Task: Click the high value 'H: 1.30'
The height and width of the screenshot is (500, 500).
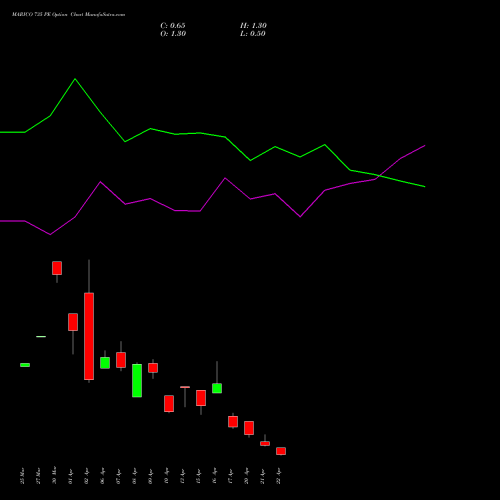Action: [253, 26]
